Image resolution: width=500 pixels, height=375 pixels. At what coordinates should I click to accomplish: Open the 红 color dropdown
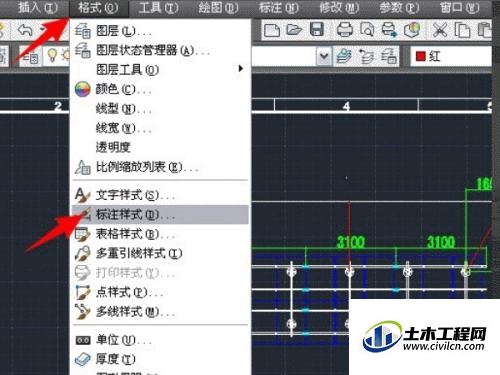click(x=451, y=56)
